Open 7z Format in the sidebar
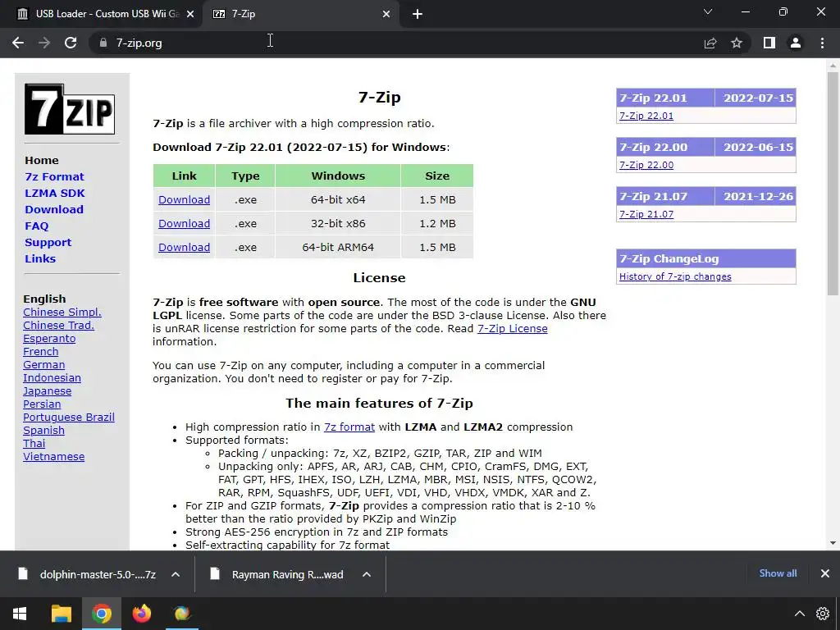840x630 pixels. [54, 177]
